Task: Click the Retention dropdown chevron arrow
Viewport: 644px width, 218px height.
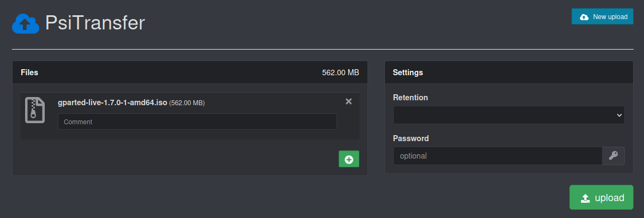Action: pos(619,116)
